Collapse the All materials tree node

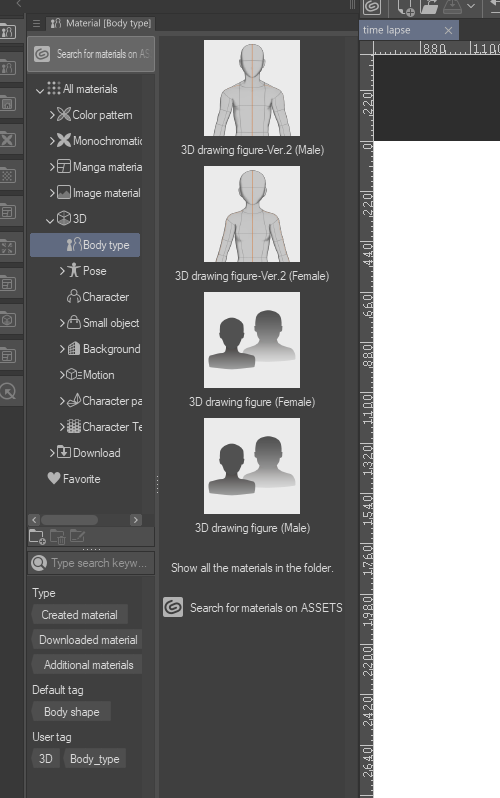point(40,91)
